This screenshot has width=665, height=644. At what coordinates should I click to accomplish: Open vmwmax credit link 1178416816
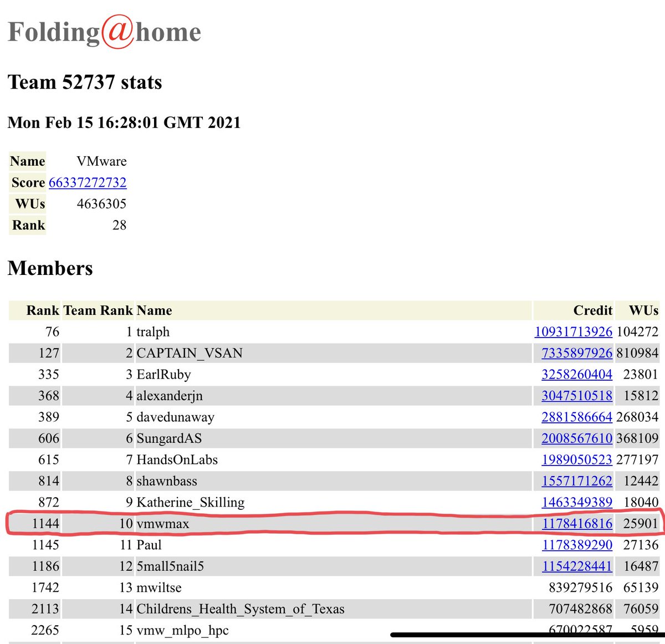coord(577,524)
